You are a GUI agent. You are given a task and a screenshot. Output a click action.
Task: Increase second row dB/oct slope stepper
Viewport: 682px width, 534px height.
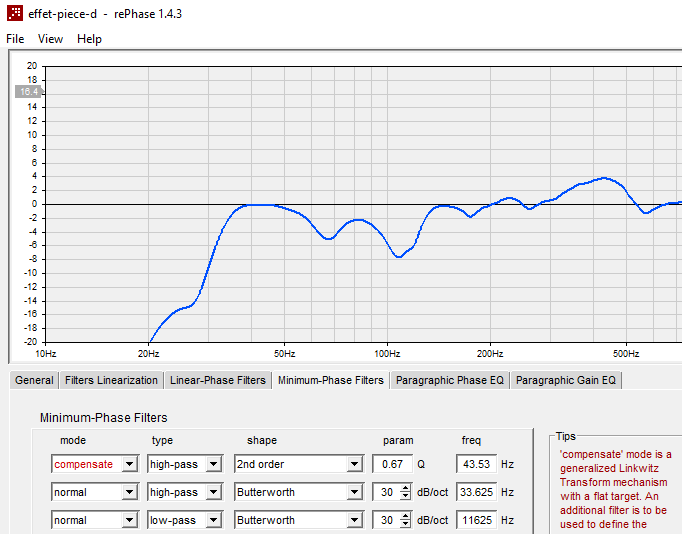coord(405,488)
